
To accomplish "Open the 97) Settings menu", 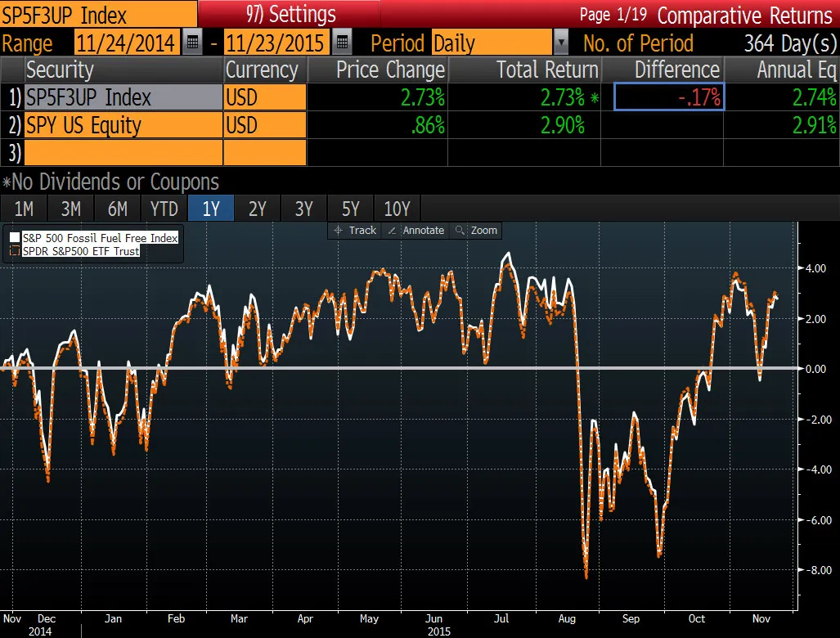I will click(290, 14).
